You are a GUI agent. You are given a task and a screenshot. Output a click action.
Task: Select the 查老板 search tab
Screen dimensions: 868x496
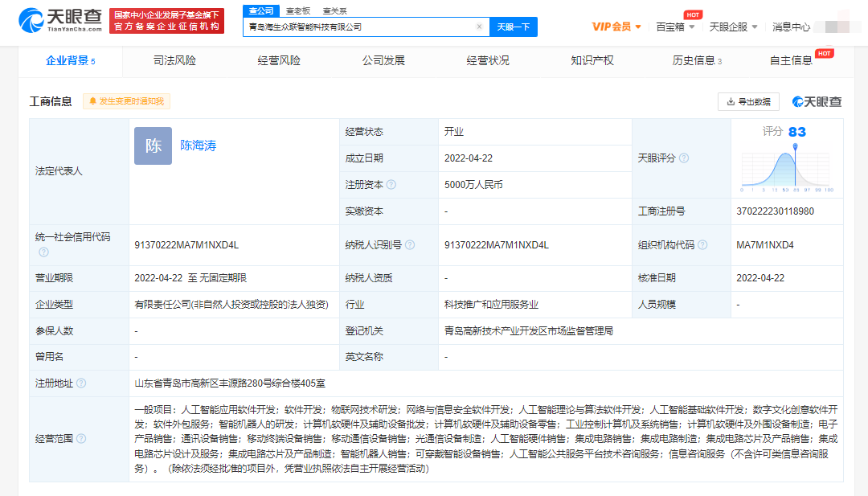point(298,10)
